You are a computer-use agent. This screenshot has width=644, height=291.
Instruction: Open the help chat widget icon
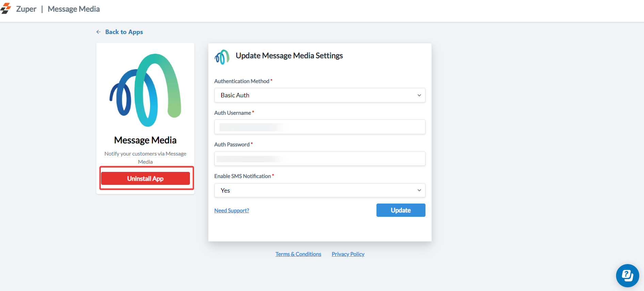pyautogui.click(x=627, y=275)
